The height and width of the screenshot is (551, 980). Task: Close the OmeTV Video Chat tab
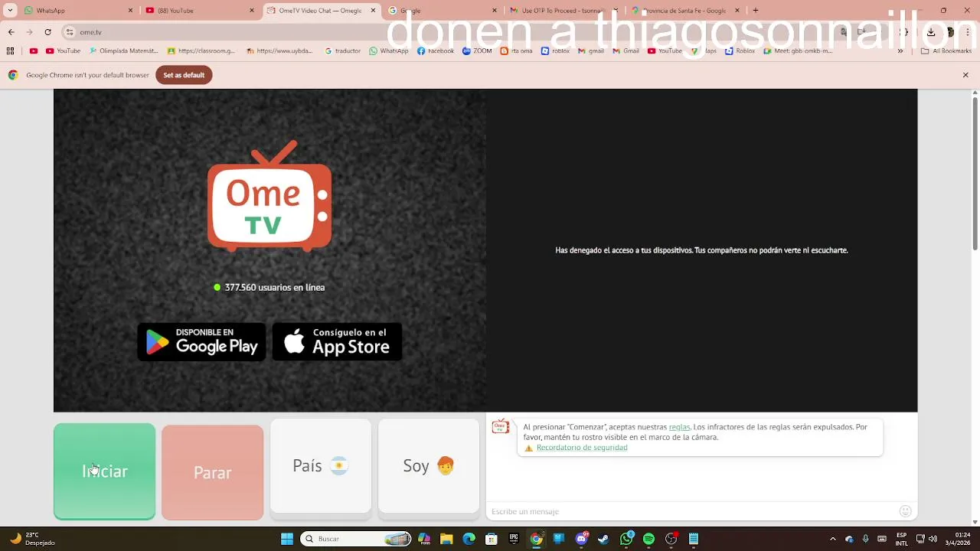373,11
